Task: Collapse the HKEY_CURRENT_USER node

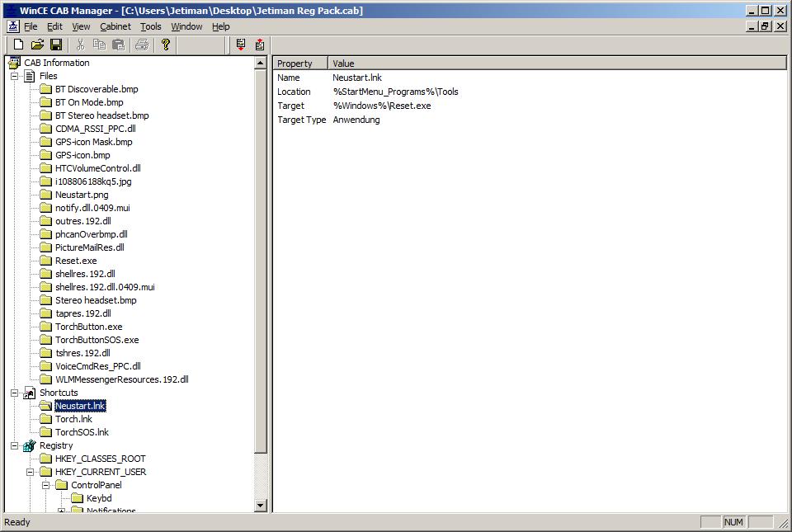Action: (x=31, y=472)
